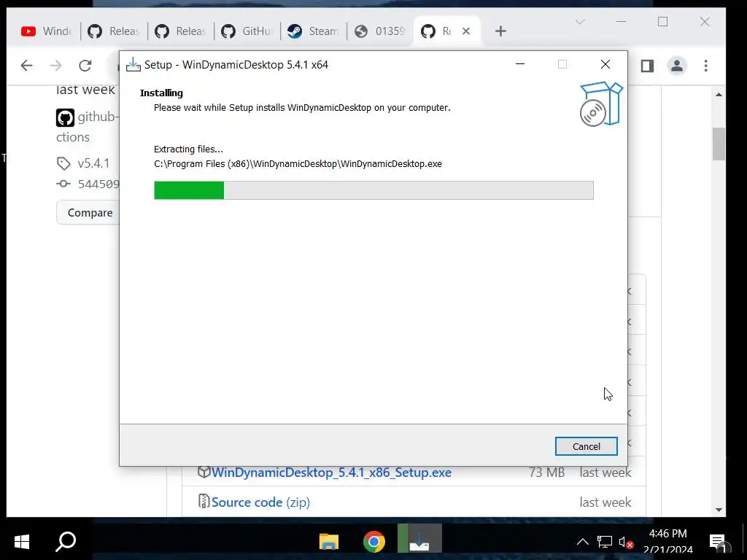Click the extraction path text in Setup
747x560 pixels.
pyautogui.click(x=298, y=164)
